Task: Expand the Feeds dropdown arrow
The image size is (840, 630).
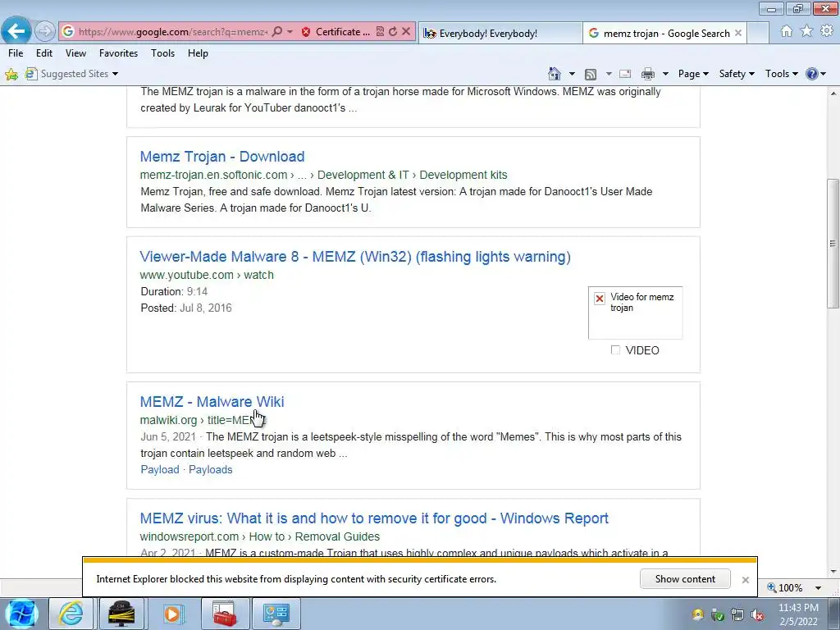Action: [609, 74]
